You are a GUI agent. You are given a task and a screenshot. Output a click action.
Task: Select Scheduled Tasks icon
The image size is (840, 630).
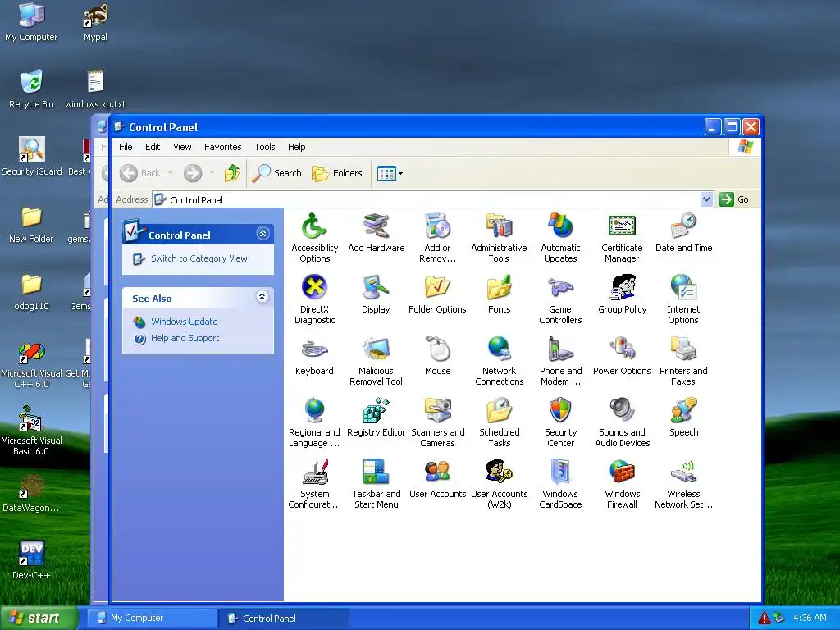(499, 411)
